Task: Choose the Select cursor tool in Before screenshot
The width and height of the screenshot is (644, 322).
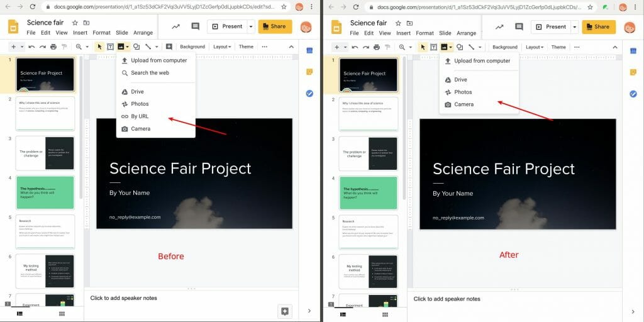Action: [x=99, y=47]
